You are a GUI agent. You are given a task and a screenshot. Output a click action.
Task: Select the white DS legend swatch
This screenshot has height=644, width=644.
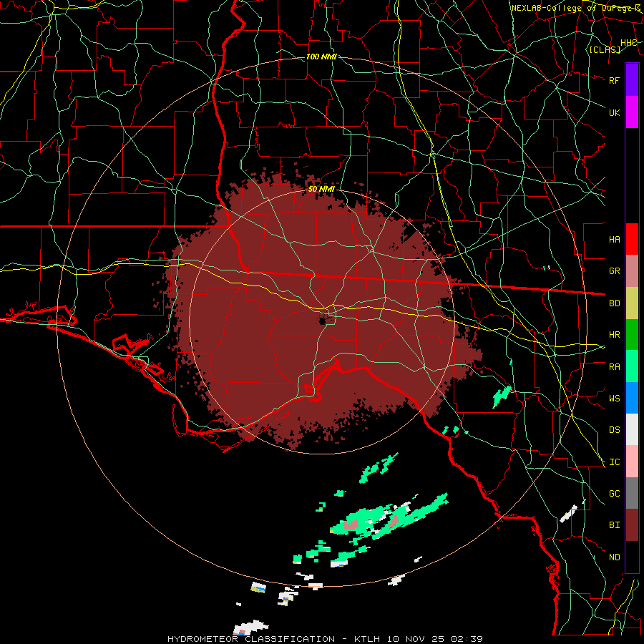tap(632, 429)
